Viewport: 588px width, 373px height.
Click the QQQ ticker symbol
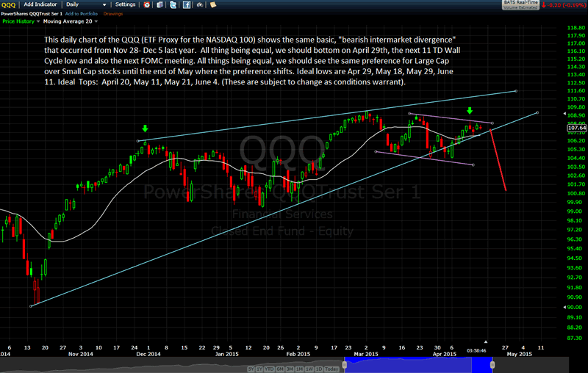[8, 5]
